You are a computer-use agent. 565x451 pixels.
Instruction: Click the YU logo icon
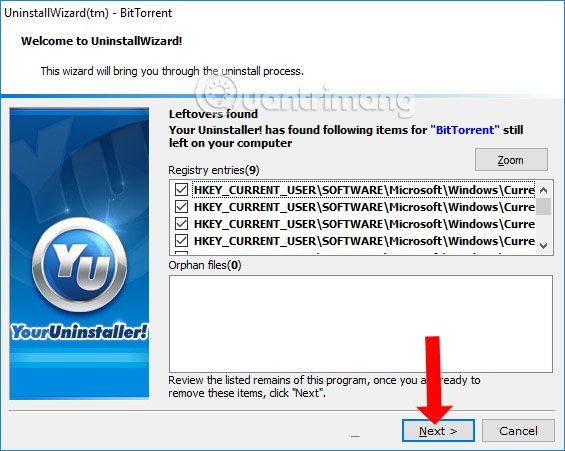pos(80,264)
